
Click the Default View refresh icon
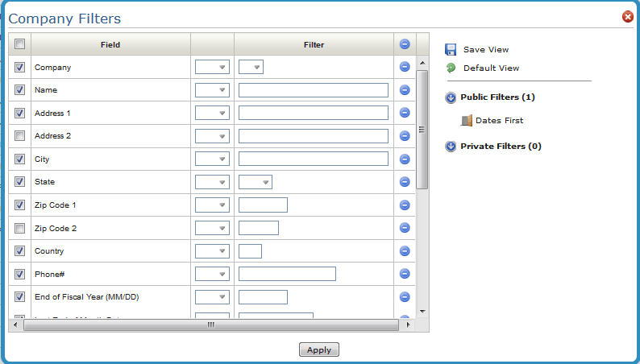point(451,68)
